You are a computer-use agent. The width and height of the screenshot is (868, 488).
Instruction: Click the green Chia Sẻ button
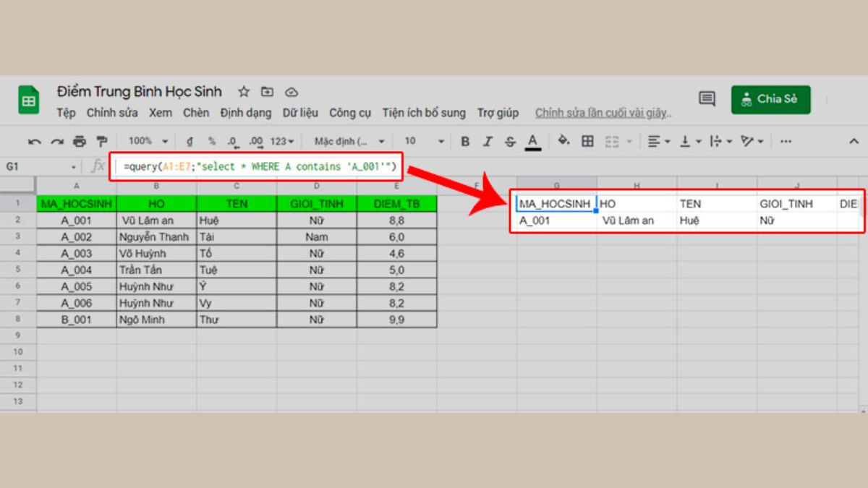pos(770,99)
